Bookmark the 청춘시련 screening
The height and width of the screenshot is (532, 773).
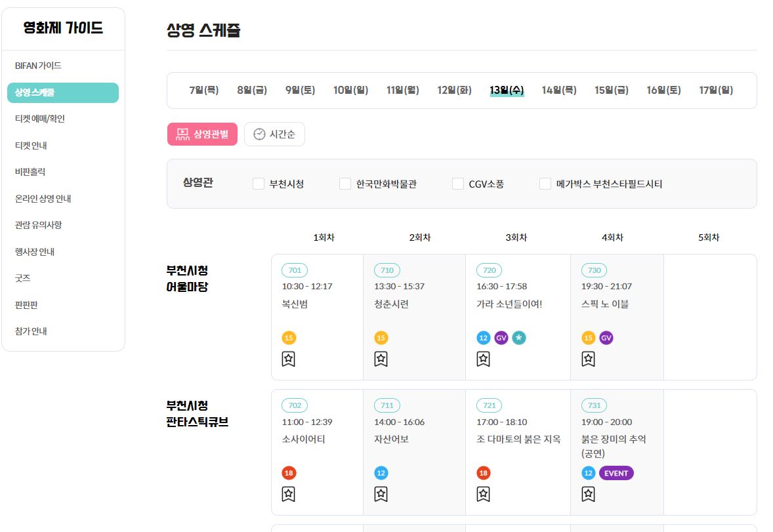[381, 359]
